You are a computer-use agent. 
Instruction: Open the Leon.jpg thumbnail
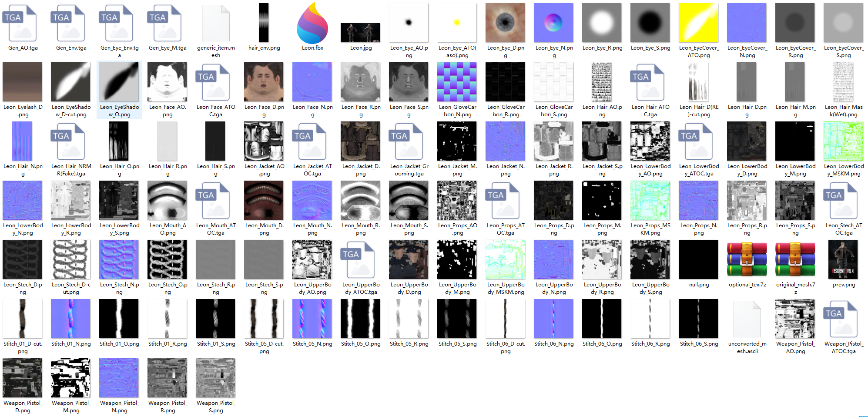(360, 33)
